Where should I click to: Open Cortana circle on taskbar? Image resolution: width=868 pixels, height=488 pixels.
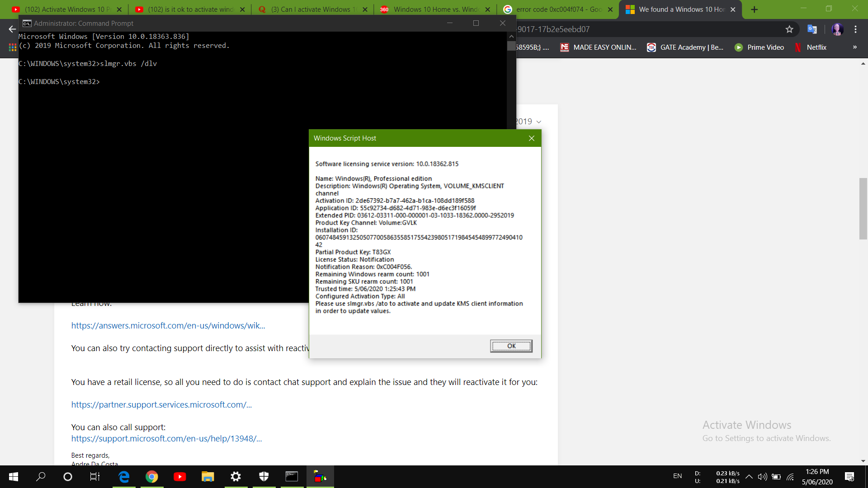click(68, 477)
